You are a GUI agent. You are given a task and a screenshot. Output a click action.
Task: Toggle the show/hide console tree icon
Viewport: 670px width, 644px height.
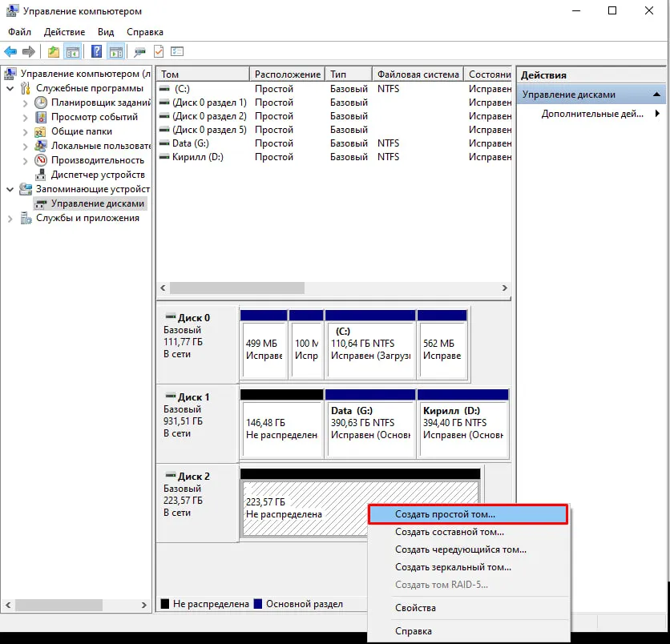point(73,52)
